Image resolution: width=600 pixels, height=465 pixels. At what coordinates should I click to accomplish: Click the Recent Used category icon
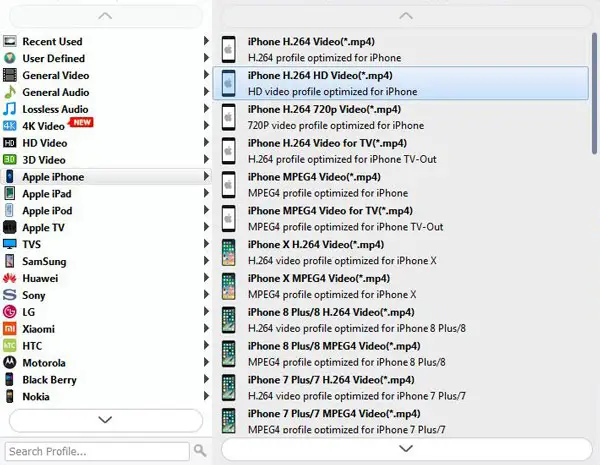coord(10,41)
